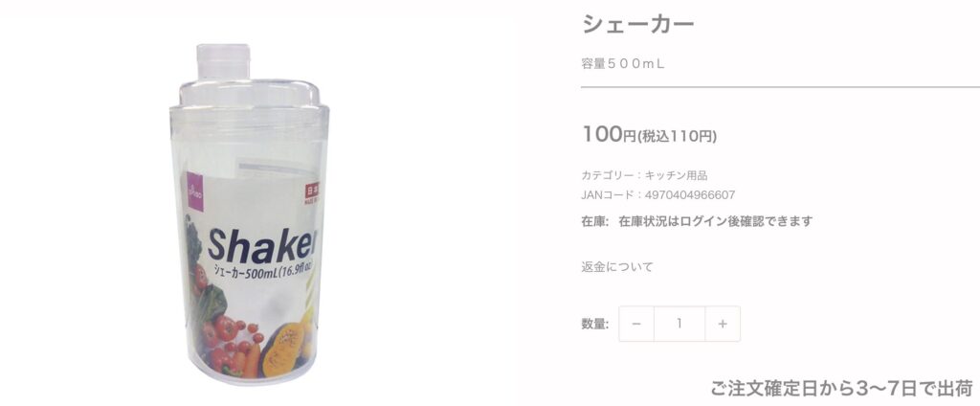Click the 数量 quantity label
This screenshot has width=980, height=406.
pyautogui.click(x=595, y=324)
